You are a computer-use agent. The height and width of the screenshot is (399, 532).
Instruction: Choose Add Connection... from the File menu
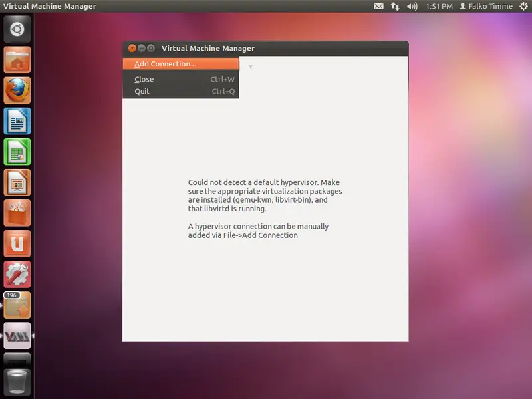(181, 64)
